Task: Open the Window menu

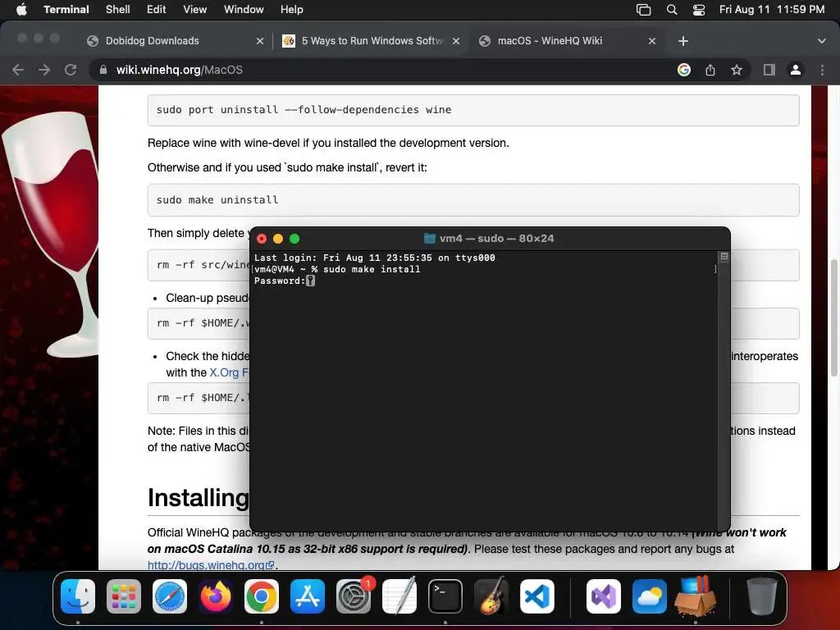Action: tap(243, 10)
